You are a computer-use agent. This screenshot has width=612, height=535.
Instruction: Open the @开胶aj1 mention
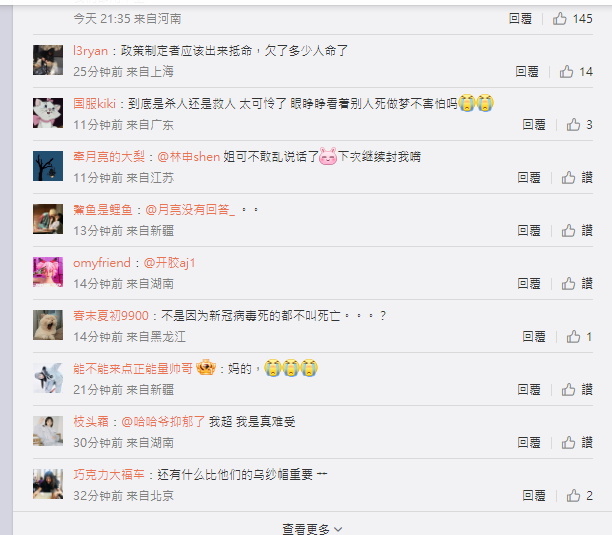[169, 263]
